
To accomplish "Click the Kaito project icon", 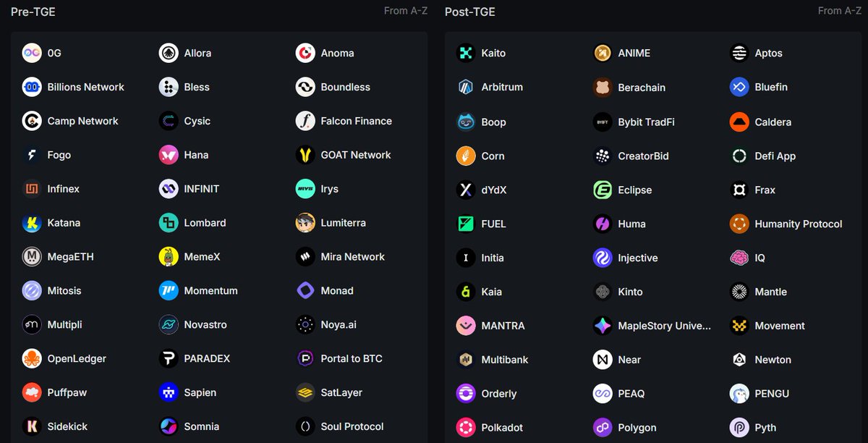I will (x=466, y=53).
